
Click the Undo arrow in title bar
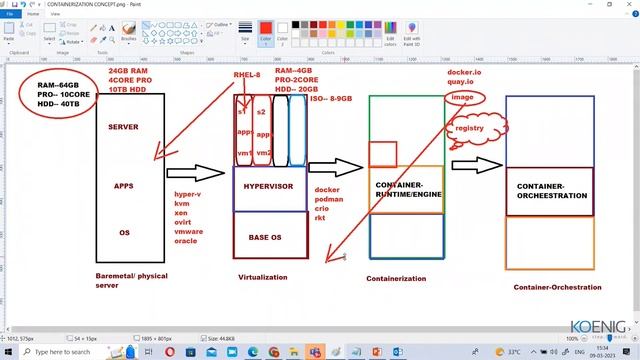[x=23, y=4]
